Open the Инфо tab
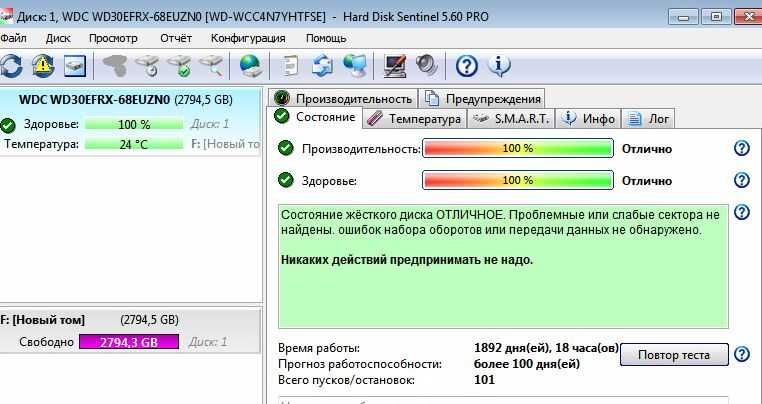The height and width of the screenshot is (404, 762). (x=588, y=119)
